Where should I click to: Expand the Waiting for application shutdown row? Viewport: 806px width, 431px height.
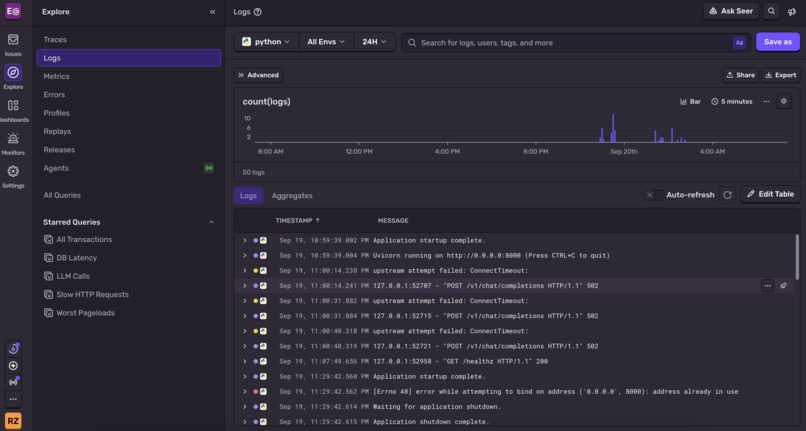tap(245, 407)
